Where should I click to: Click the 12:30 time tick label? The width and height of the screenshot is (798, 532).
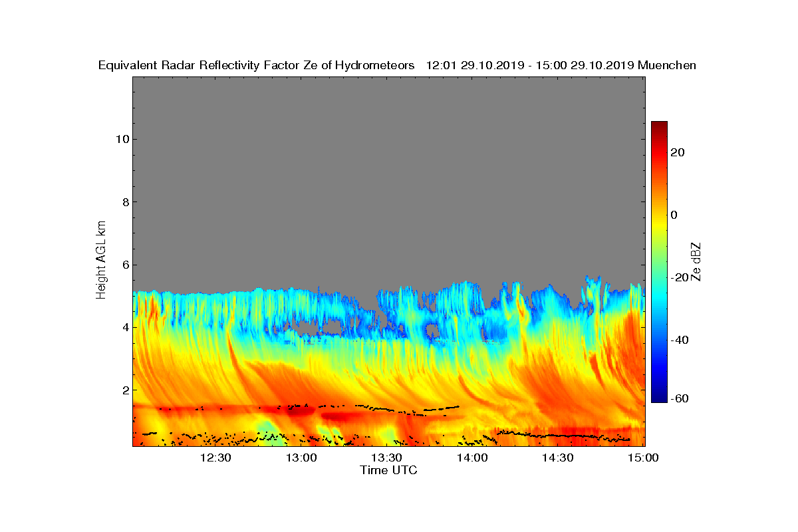pyautogui.click(x=216, y=458)
